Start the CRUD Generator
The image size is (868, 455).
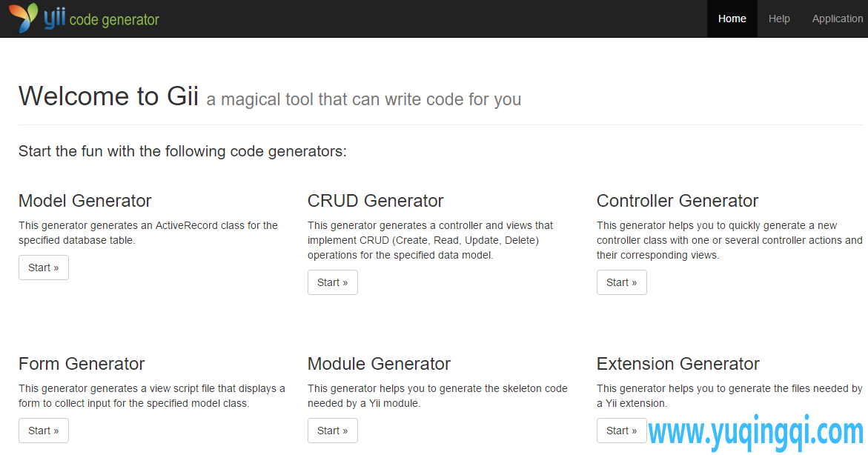click(332, 282)
